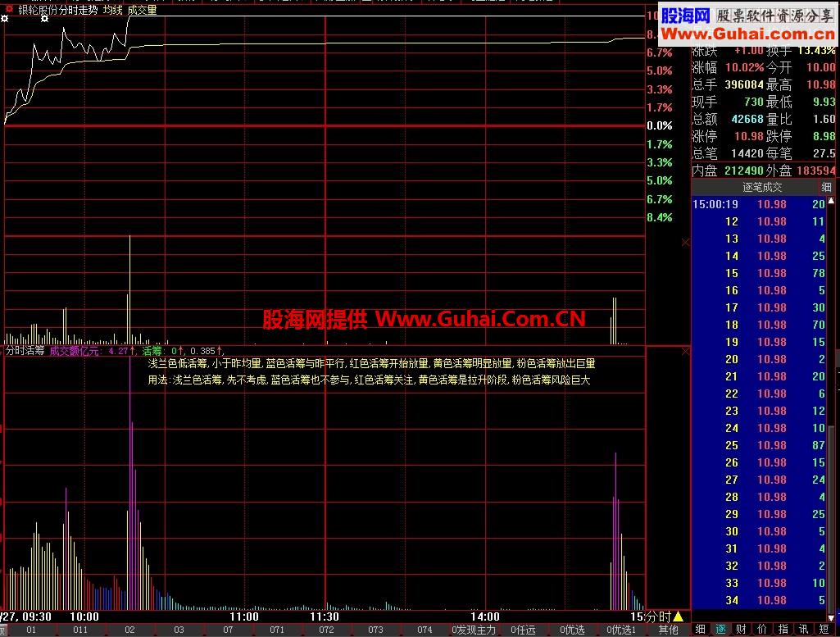The width and height of the screenshot is (840, 637).
Task: Select the 财 icon in the bottom-right bar
Action: coord(741,629)
